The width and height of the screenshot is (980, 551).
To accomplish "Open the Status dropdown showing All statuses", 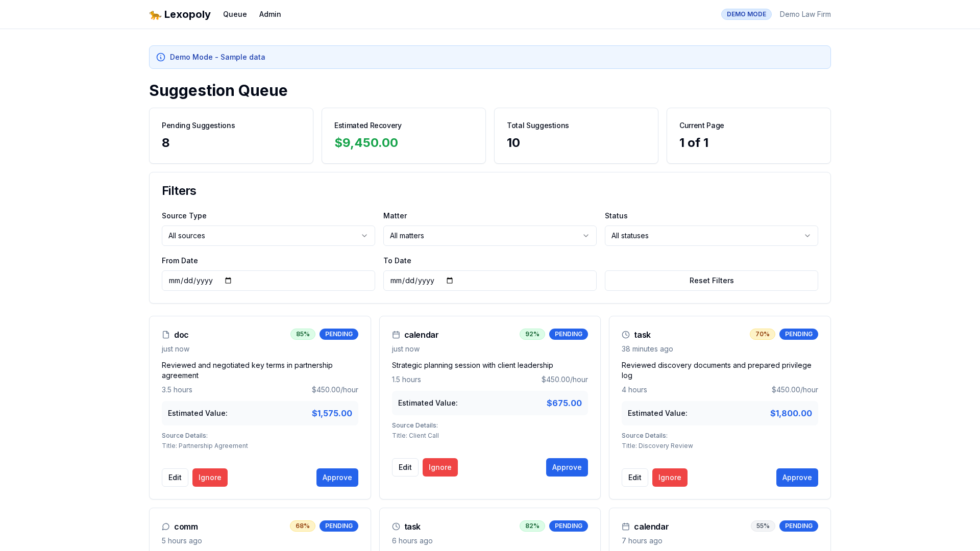I will [x=712, y=236].
